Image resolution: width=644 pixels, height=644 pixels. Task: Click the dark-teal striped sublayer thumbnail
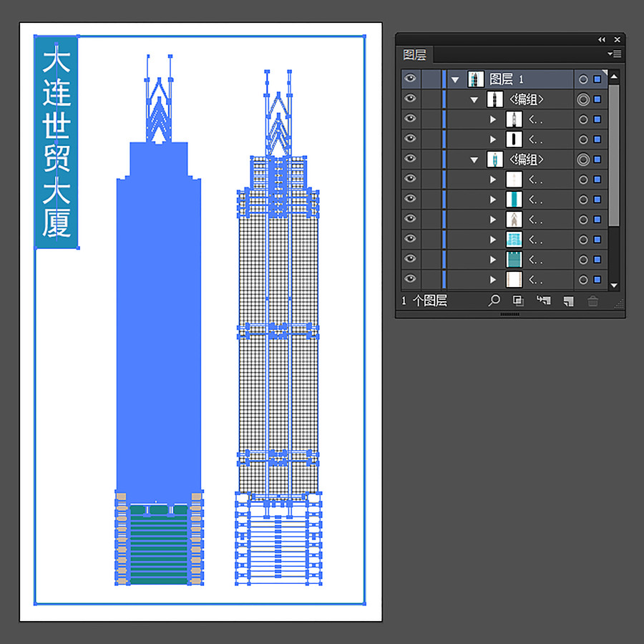(514, 260)
